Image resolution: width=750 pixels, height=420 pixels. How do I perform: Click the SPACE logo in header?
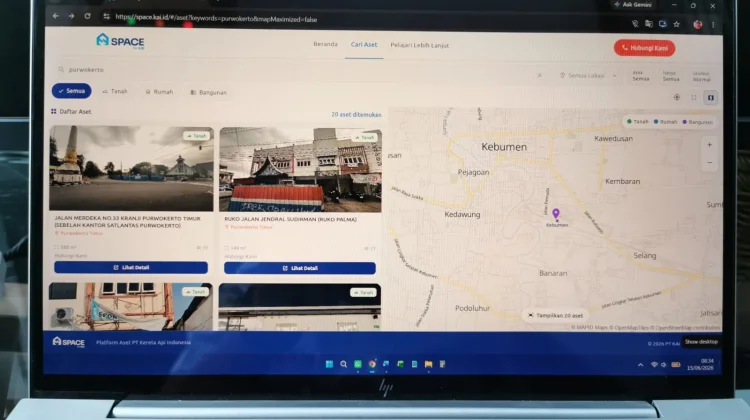[120, 41]
